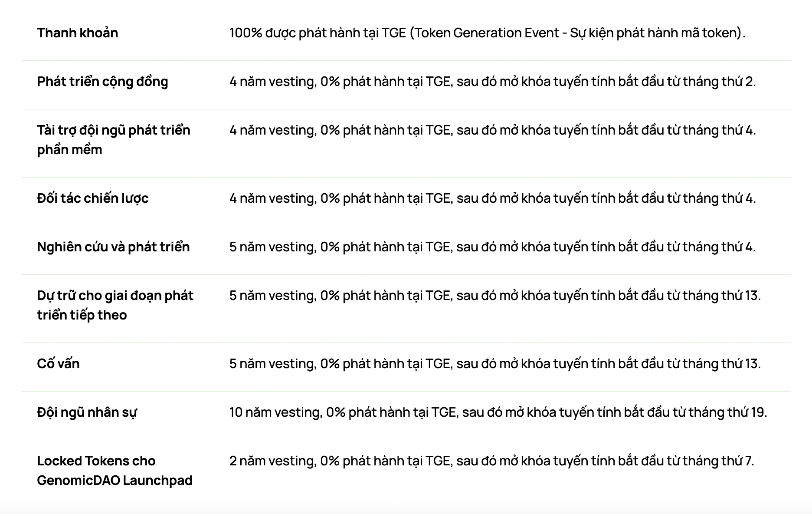
Task: Click the Token Generation Event explanation text
Action: [577, 33]
